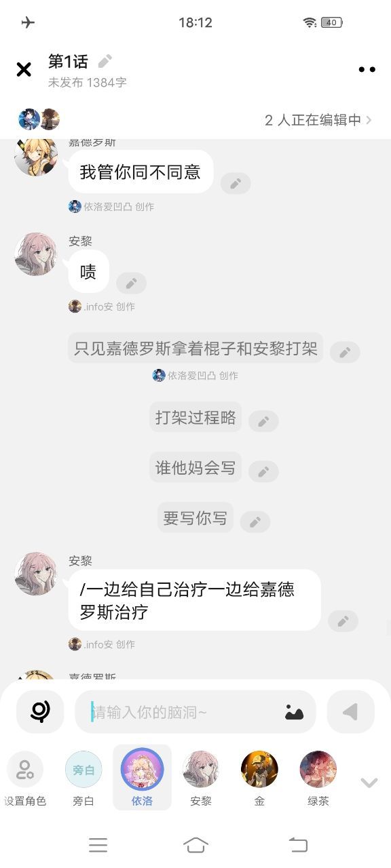Switch to the 金 character
Image resolution: width=391 pixels, height=868 pixels.
click(x=259, y=778)
